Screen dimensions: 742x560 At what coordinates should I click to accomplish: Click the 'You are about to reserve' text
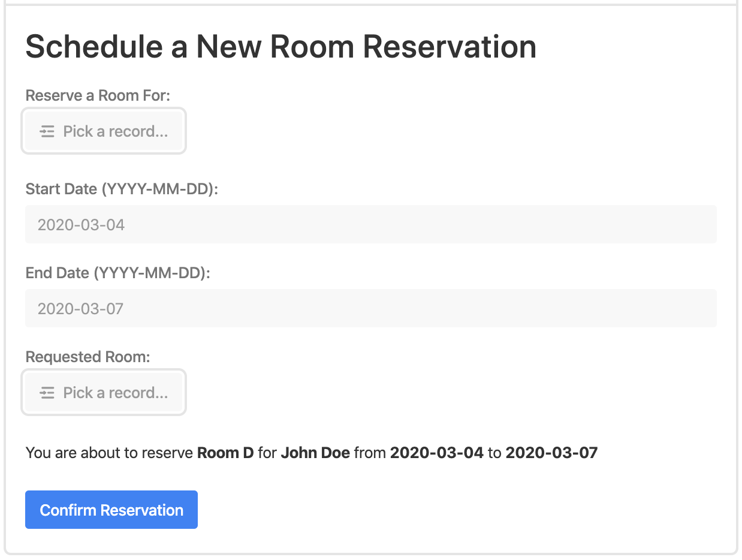pos(110,453)
